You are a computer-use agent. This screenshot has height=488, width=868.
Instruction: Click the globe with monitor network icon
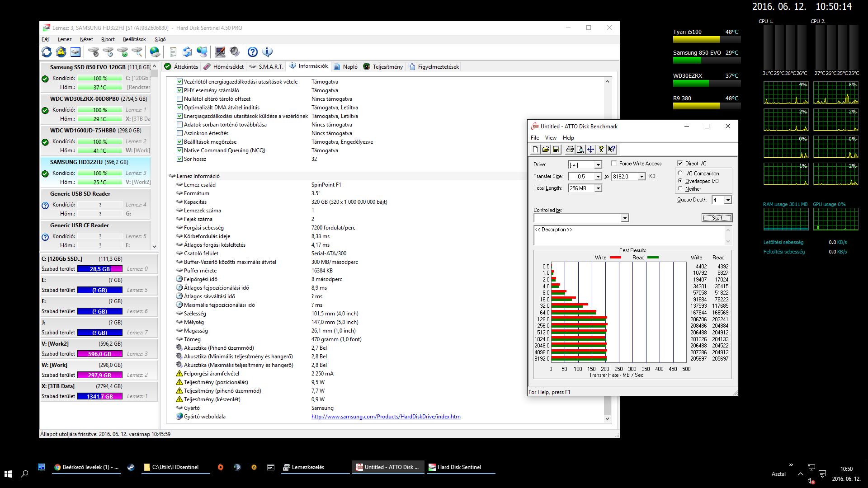tap(202, 52)
